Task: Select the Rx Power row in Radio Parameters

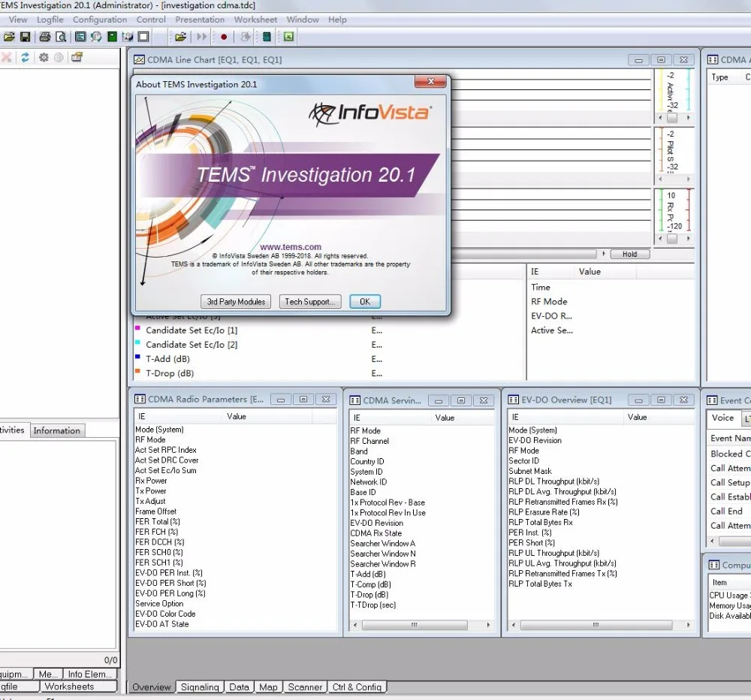Action: [234, 481]
